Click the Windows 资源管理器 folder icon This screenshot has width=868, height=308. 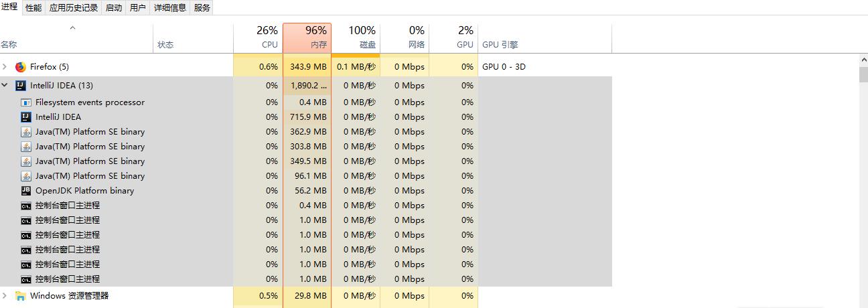tap(20, 296)
